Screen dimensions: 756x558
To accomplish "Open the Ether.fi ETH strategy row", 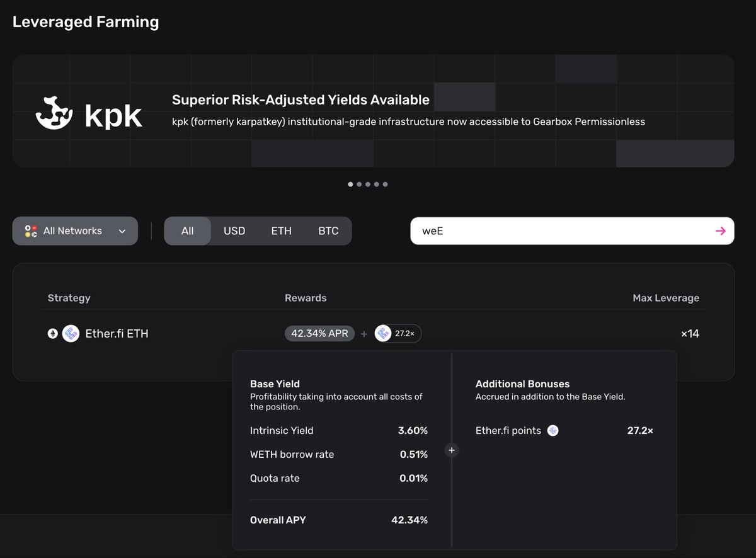I will [374, 334].
